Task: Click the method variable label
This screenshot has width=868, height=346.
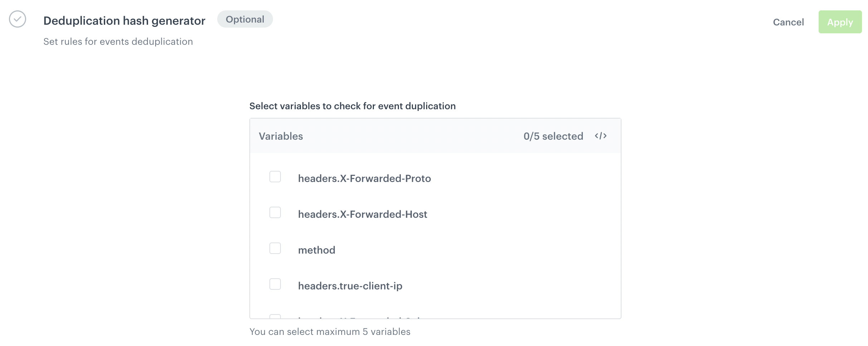Action: coord(317,250)
